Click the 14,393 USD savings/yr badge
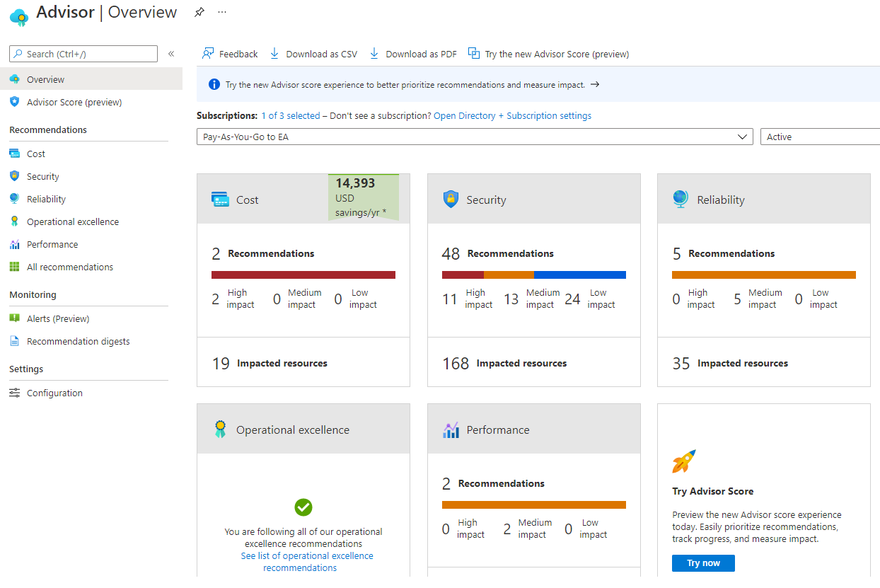Image resolution: width=880 pixels, height=588 pixels. 364,197
